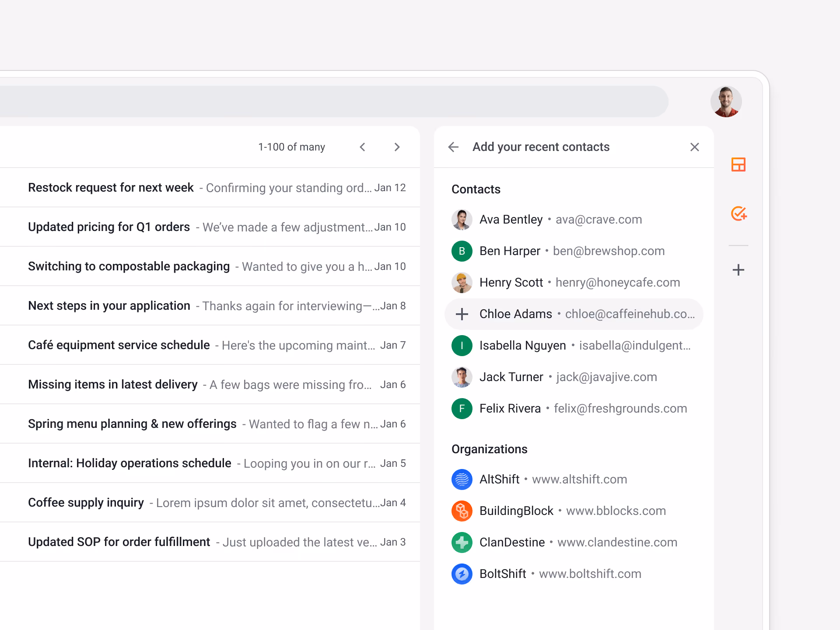Click the Jan 3 date on SOP email
The width and height of the screenshot is (840, 630).
pyautogui.click(x=393, y=542)
